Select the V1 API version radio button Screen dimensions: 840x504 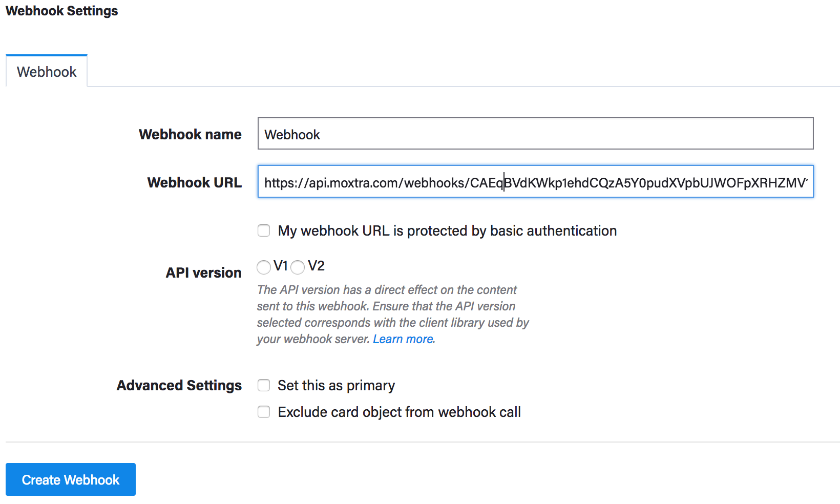[264, 267]
